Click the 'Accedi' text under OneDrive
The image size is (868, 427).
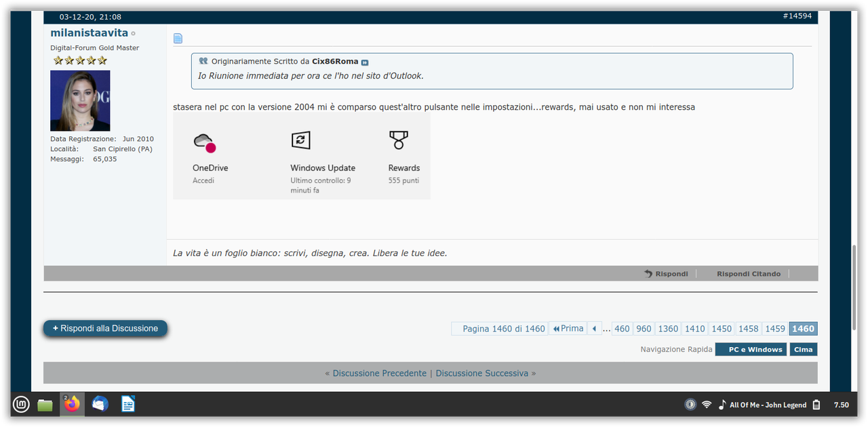(203, 181)
